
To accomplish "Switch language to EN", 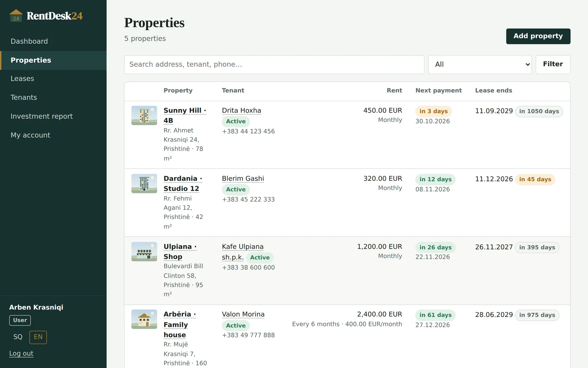I will [x=38, y=337].
